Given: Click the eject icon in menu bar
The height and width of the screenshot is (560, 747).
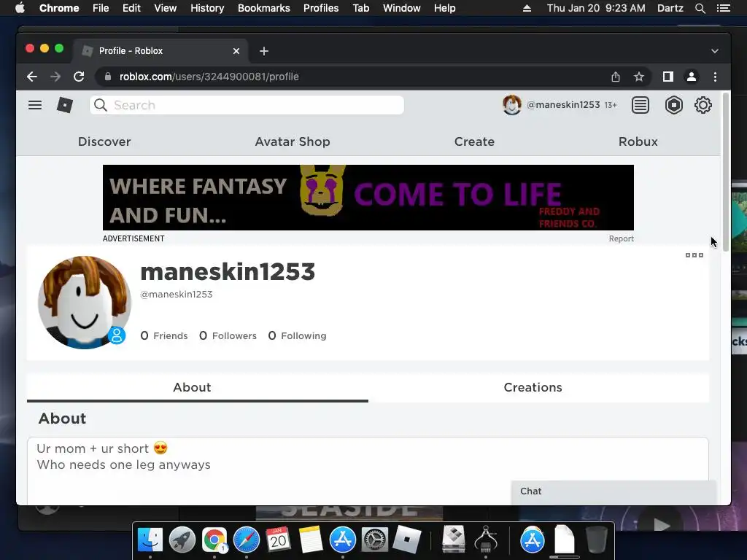Looking at the screenshot, I should pyautogui.click(x=527, y=8).
